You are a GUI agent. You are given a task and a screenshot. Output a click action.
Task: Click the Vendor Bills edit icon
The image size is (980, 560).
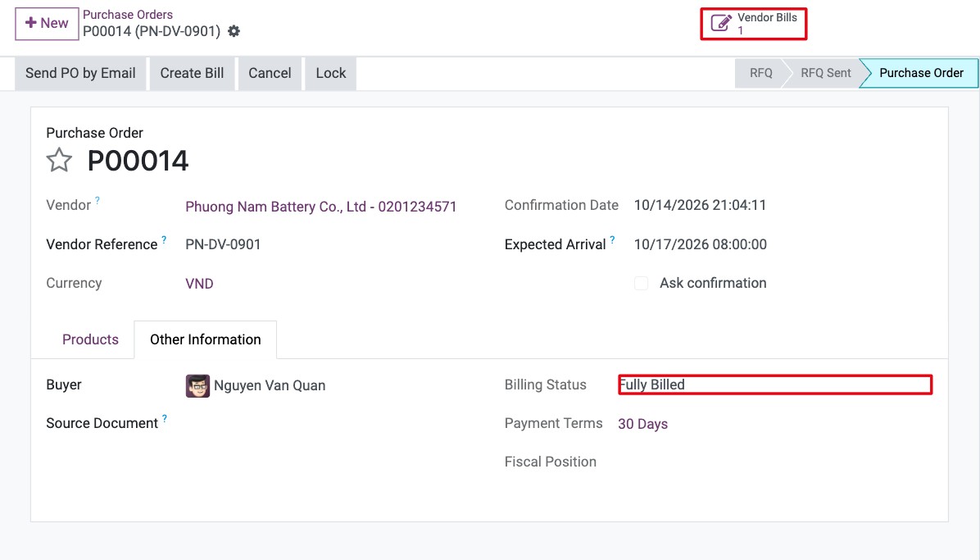pyautogui.click(x=721, y=23)
